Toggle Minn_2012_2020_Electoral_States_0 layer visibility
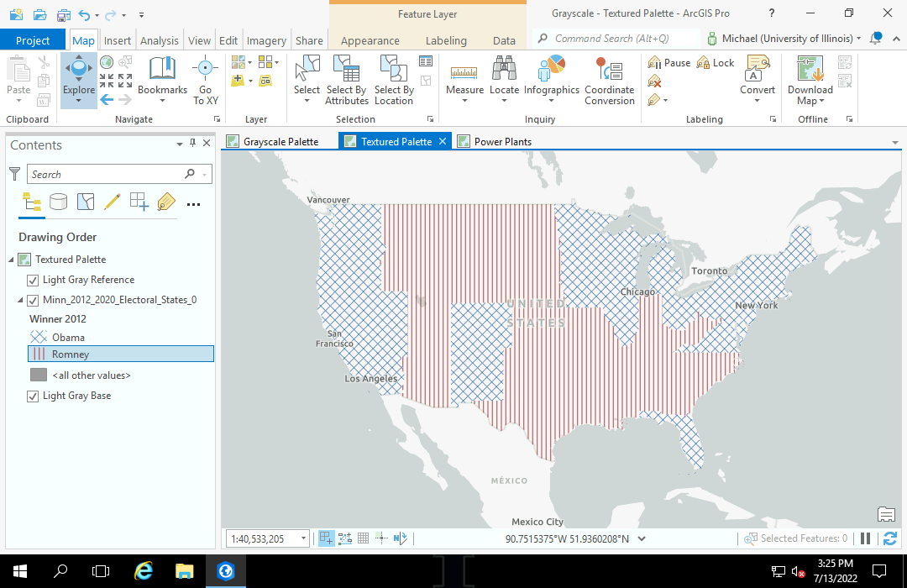The image size is (907, 588). coord(34,300)
